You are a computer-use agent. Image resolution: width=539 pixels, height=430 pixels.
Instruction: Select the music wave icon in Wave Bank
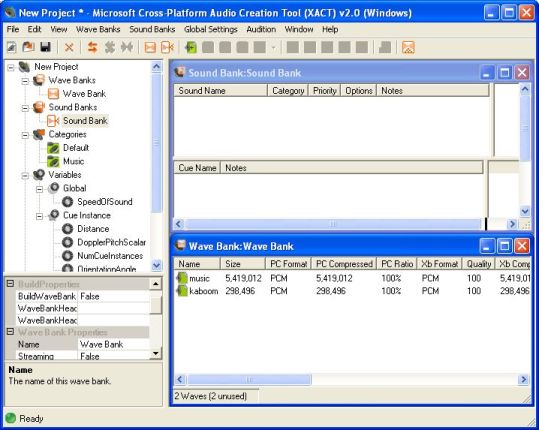coord(182,278)
